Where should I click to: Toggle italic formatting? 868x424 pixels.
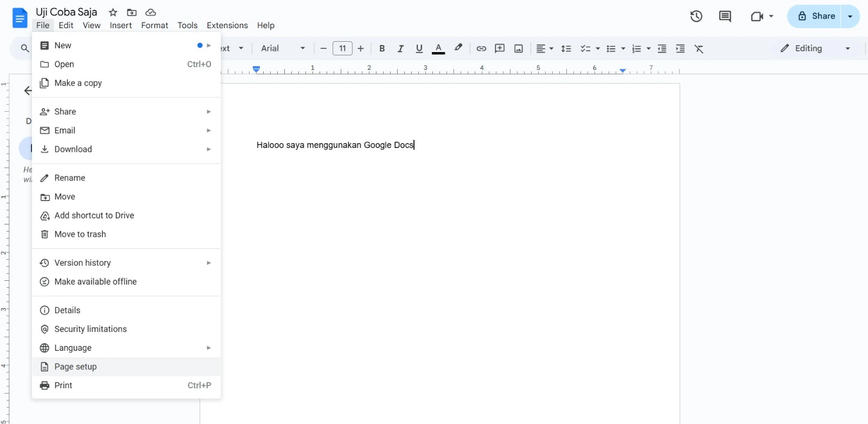(400, 49)
